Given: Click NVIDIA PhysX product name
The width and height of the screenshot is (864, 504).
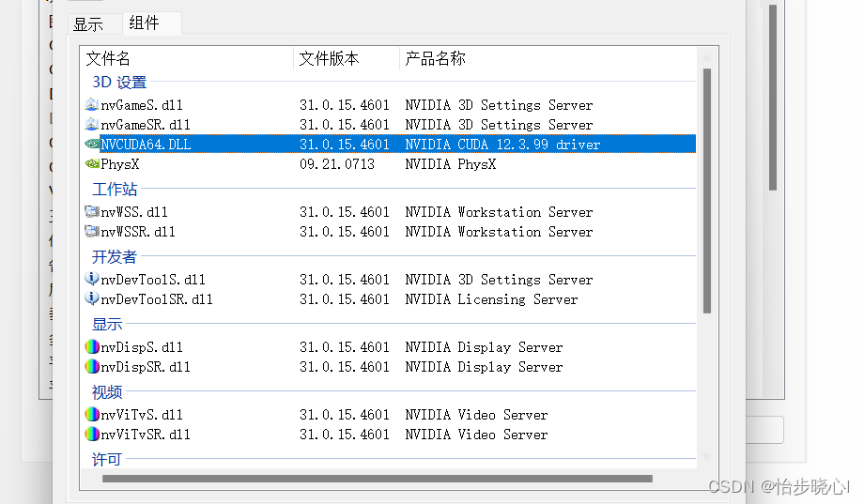Looking at the screenshot, I should pyautogui.click(x=451, y=164).
